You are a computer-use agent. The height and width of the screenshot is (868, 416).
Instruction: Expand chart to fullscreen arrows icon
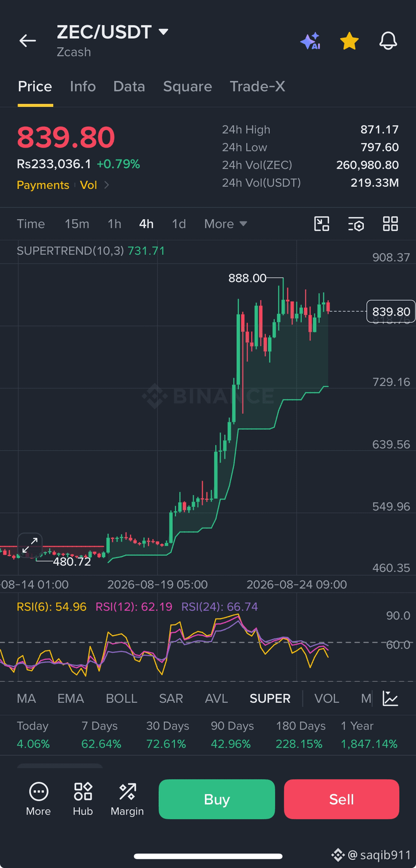coord(30,545)
